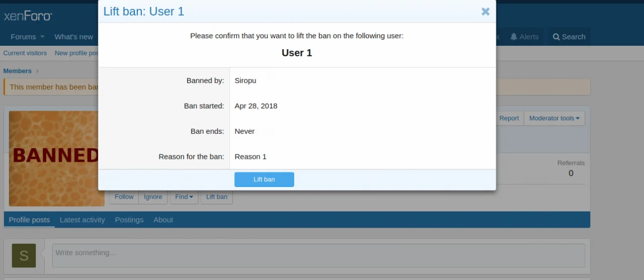Show the Profile posts tab
The height and width of the screenshot is (280, 644).
[x=29, y=220]
